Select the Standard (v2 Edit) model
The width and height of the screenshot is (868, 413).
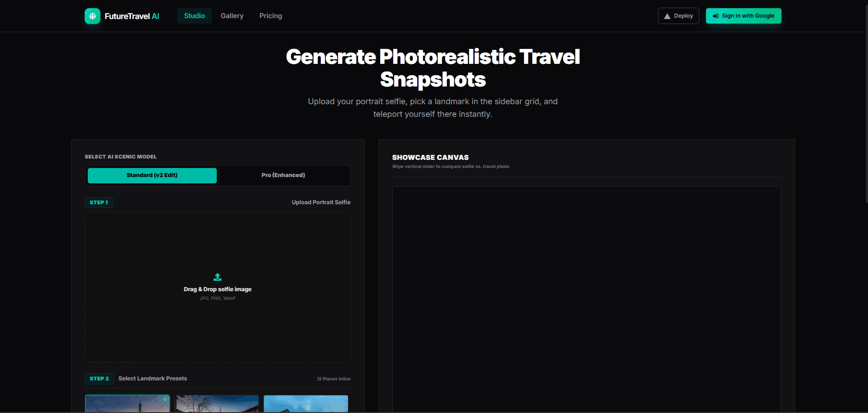tap(152, 175)
